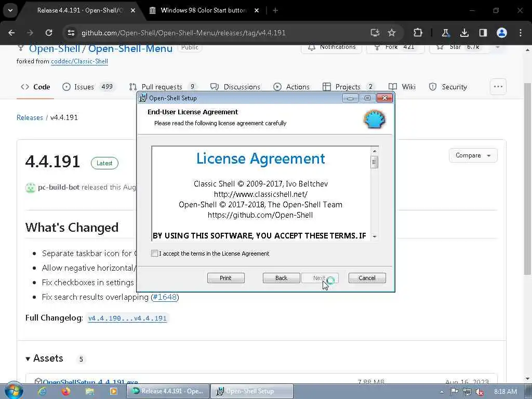Open the Star lists dropdown arrow
532x399 pixels.
click(x=498, y=47)
